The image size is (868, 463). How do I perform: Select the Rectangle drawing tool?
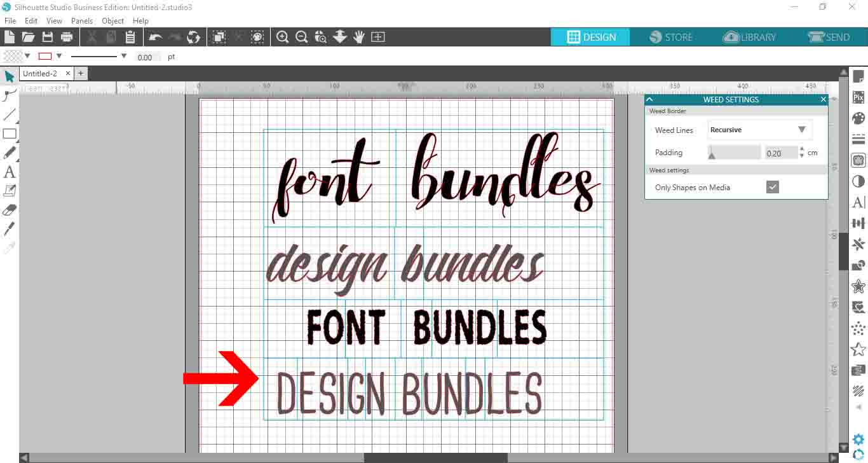coord(10,134)
